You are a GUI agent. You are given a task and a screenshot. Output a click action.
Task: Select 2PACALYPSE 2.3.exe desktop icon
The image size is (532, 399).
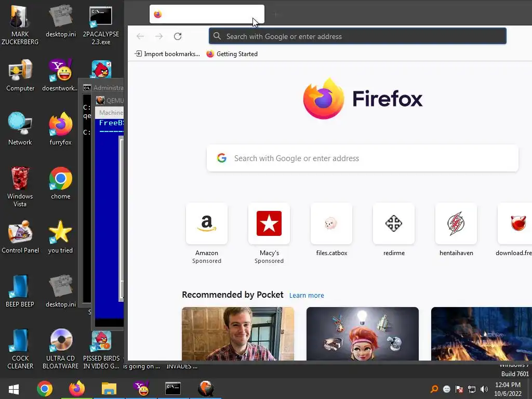[x=101, y=26]
